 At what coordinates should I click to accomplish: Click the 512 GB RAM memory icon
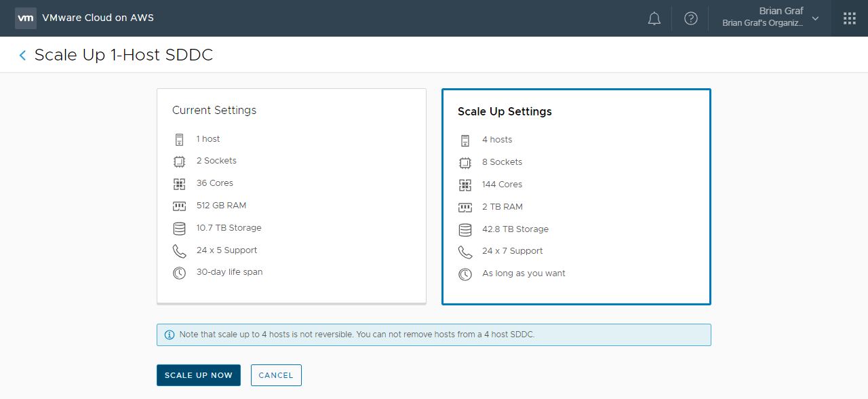coord(179,206)
